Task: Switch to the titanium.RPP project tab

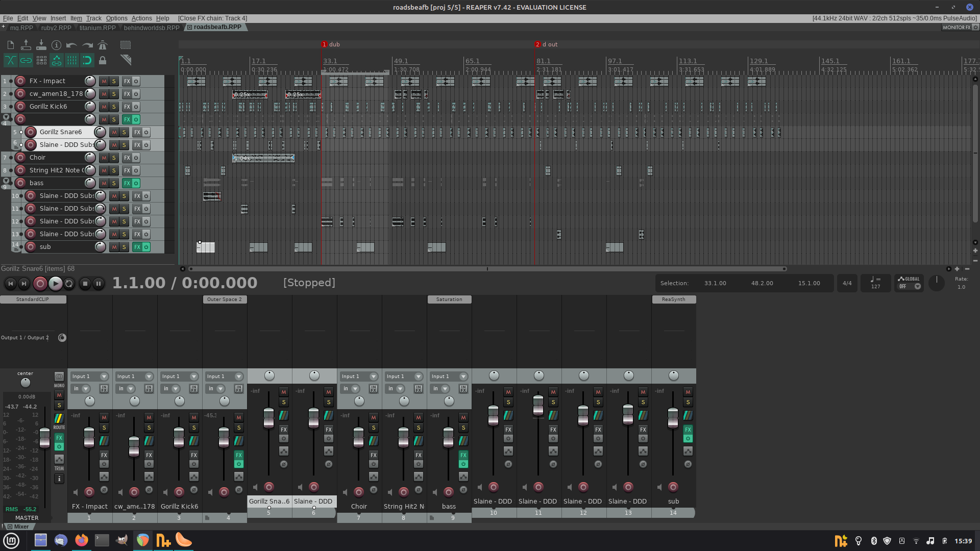Action: pos(97,28)
